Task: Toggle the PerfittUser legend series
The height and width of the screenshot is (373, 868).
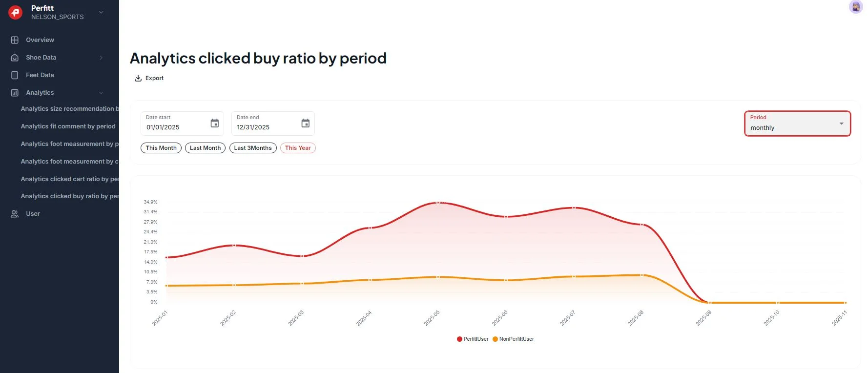Action: pos(473,339)
